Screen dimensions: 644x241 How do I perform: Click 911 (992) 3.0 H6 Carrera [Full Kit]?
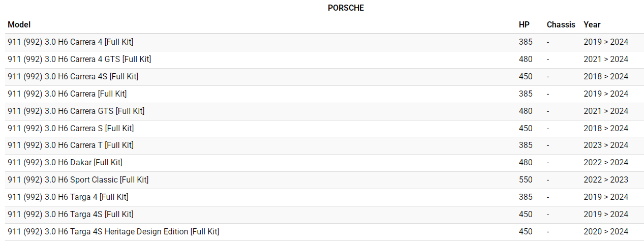[x=67, y=94]
